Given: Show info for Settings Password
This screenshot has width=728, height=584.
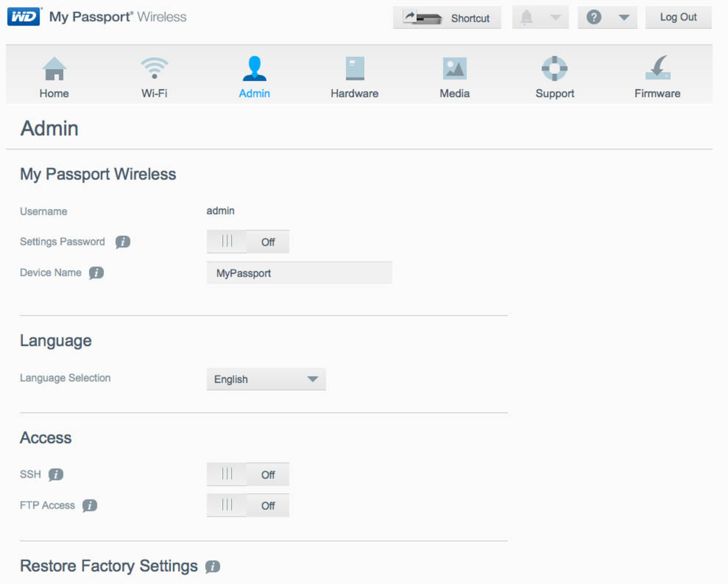Looking at the screenshot, I should click(123, 242).
